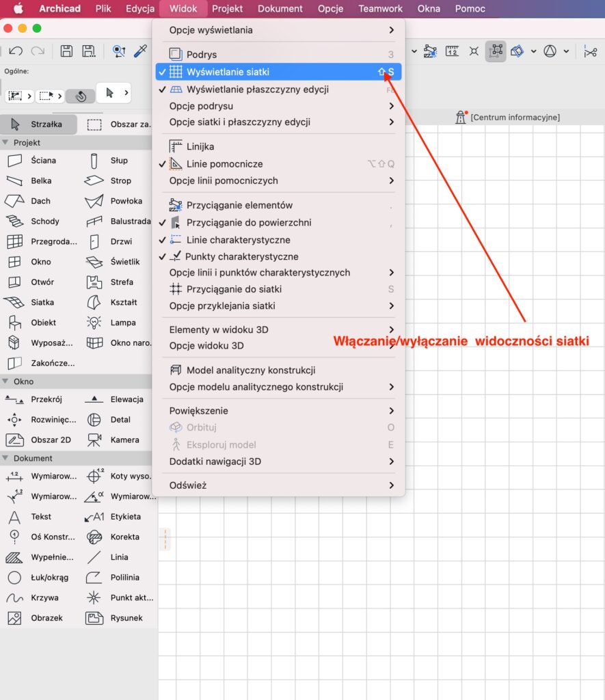Open the Odśwież refresh submenu
The width and height of the screenshot is (605, 700).
pyautogui.click(x=278, y=485)
